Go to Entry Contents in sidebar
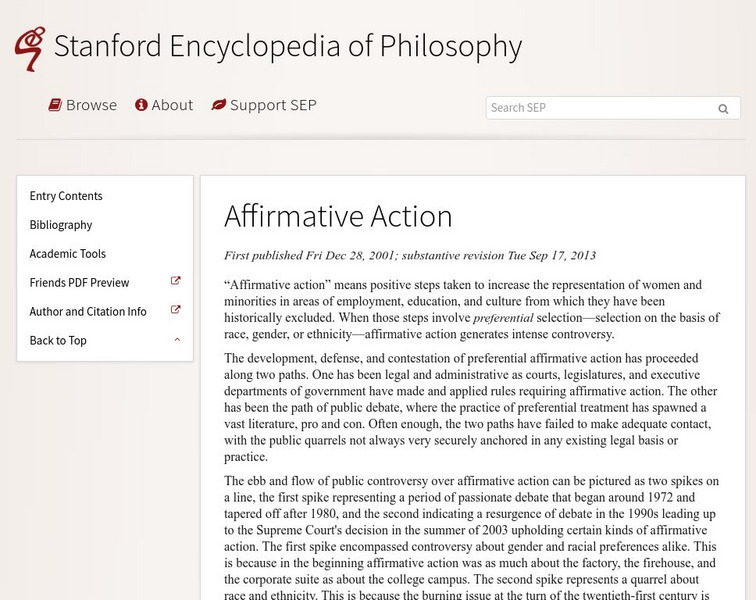 [66, 196]
